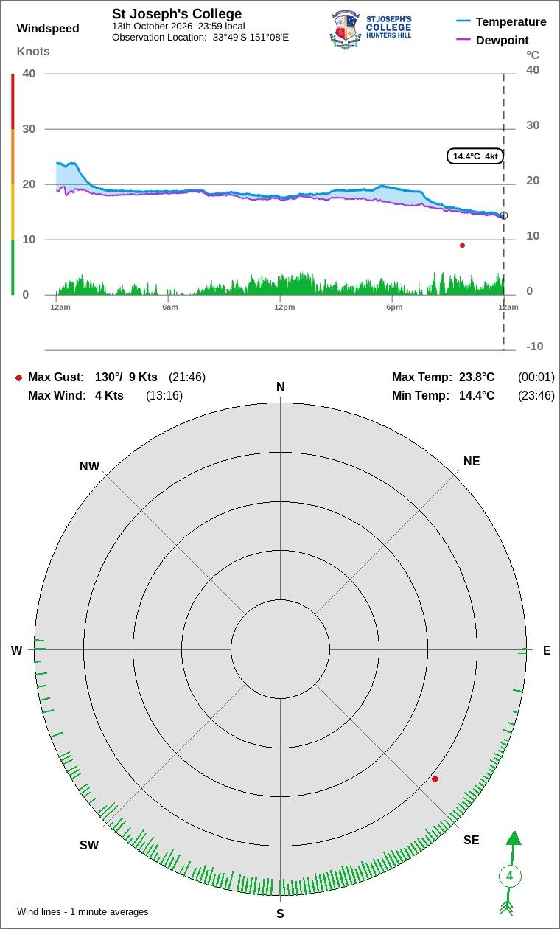560x929 pixels.
Task: Click the Max Temp time (00:01)
Action: (536, 377)
